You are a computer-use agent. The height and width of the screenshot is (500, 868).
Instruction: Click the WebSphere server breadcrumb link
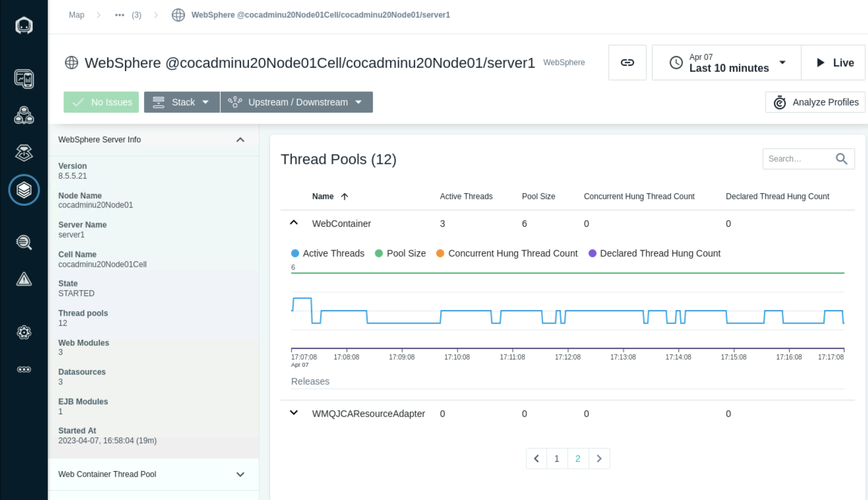321,15
